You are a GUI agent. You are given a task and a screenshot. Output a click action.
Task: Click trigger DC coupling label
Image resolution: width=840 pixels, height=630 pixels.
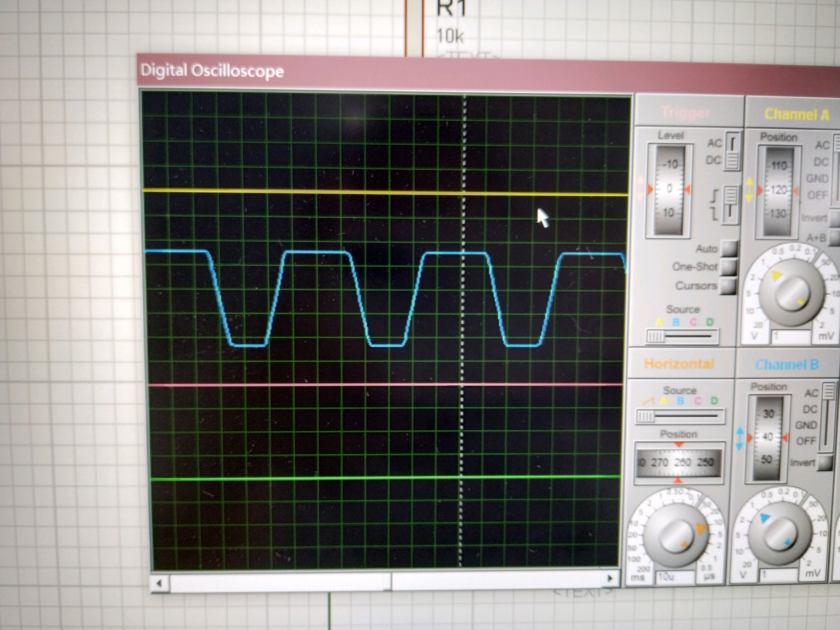[x=713, y=160]
